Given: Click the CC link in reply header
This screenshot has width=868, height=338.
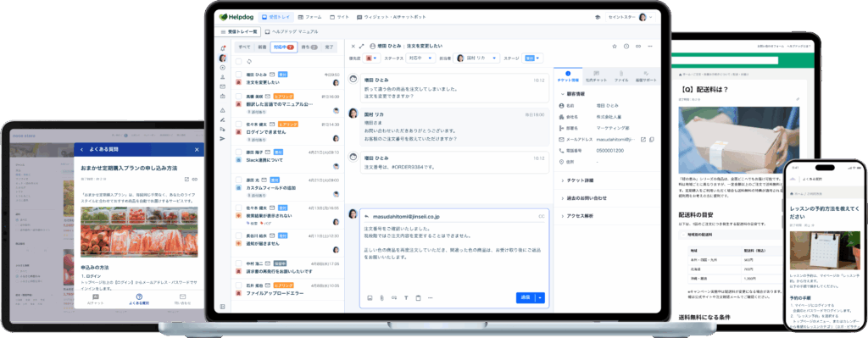Looking at the screenshot, I should [542, 216].
